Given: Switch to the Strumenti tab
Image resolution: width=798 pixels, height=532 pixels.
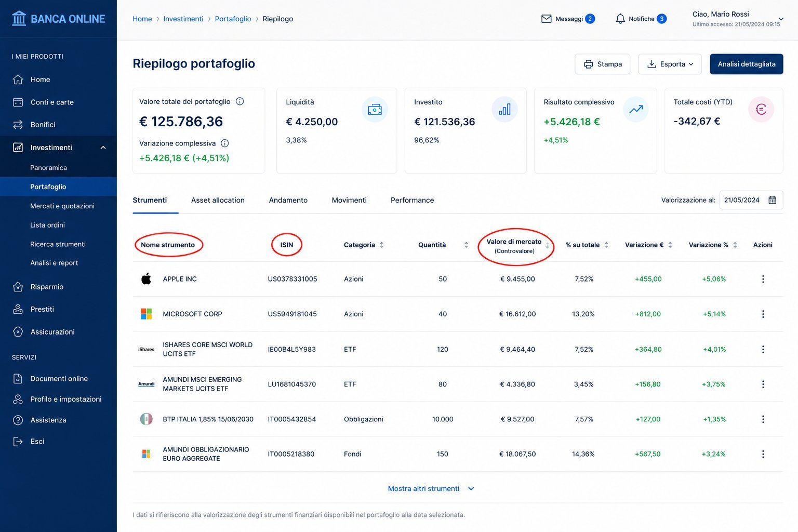Looking at the screenshot, I should (150, 200).
